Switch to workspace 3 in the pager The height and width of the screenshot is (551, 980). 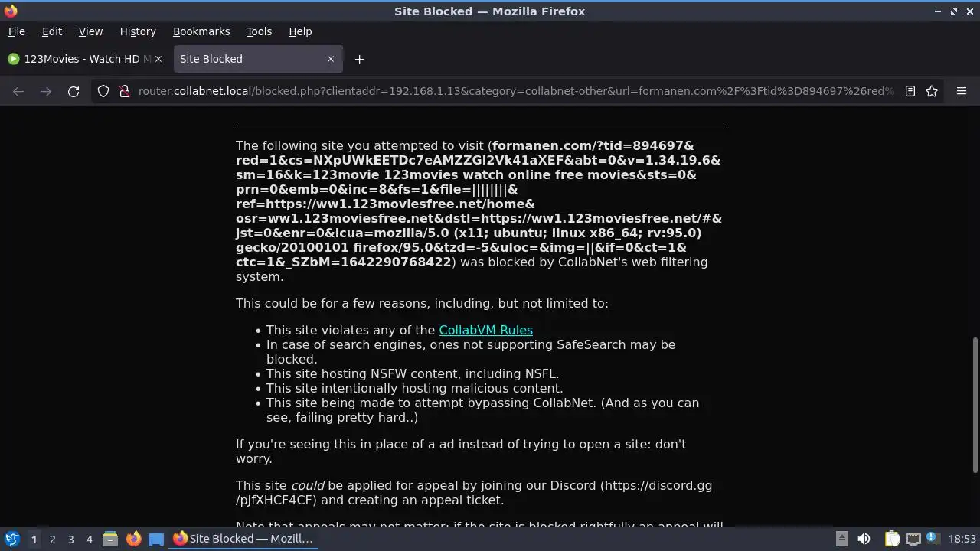[x=70, y=539]
